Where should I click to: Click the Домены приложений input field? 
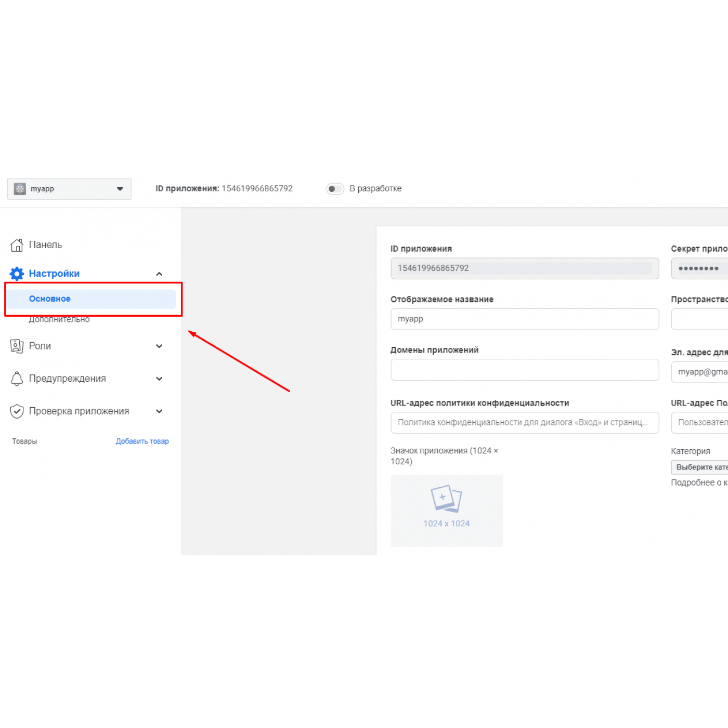(x=524, y=370)
